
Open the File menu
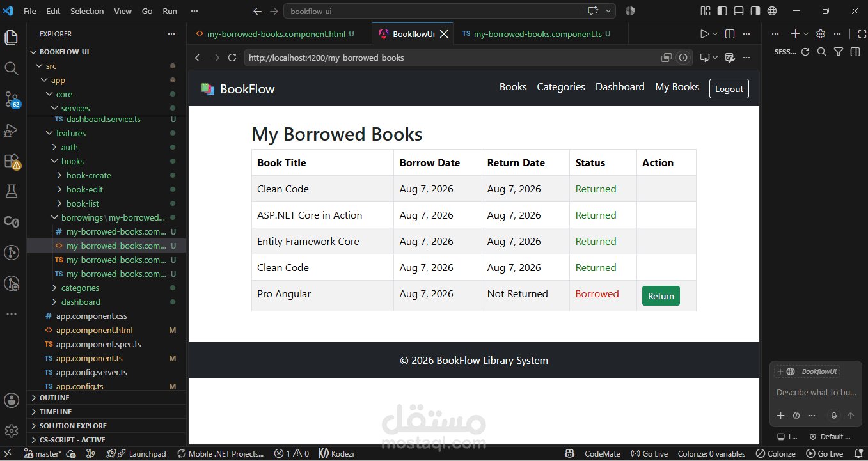[x=29, y=11]
